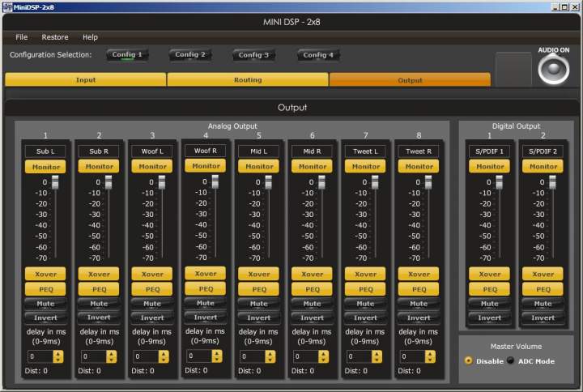583x392 pixels.
Task: Invert the Mid L channel phase
Action: point(259,318)
